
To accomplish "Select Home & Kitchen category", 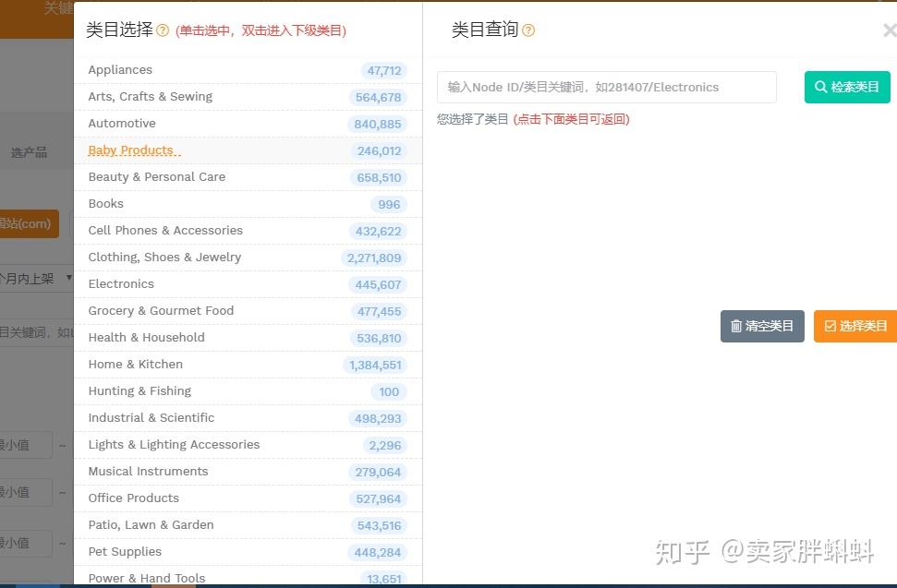I will point(248,364).
